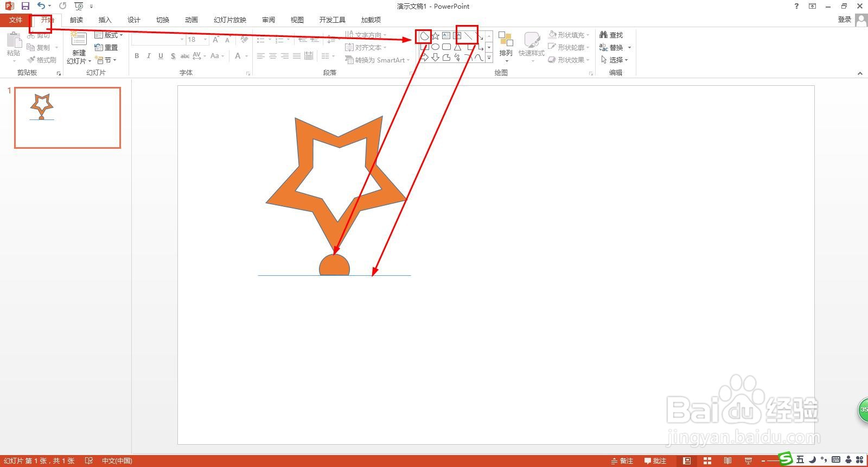Screen dimensions: 868x467
Task: Open Select (选择) dropdown
Action: [615, 60]
